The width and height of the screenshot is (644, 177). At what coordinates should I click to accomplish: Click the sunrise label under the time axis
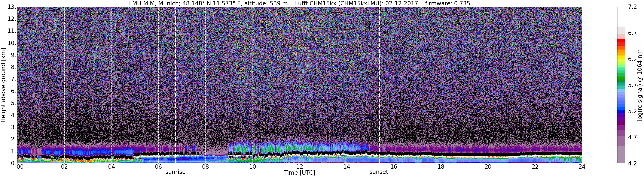[x=176, y=172]
